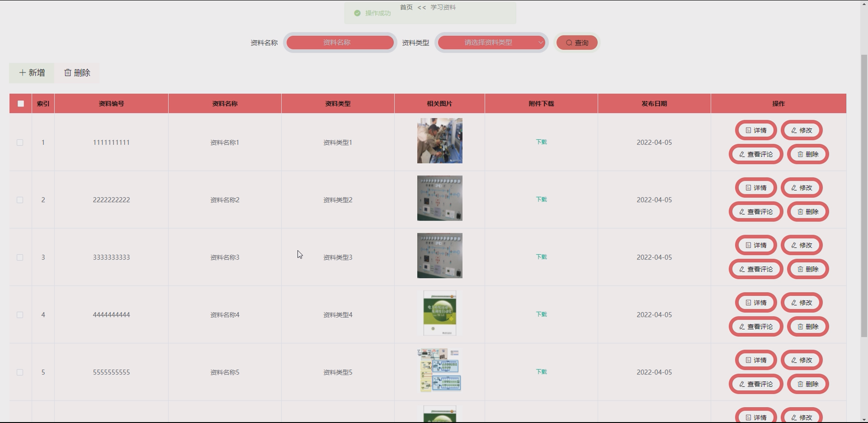
Task: Open the thumbnail image of 资料名称3
Action: 440,256
